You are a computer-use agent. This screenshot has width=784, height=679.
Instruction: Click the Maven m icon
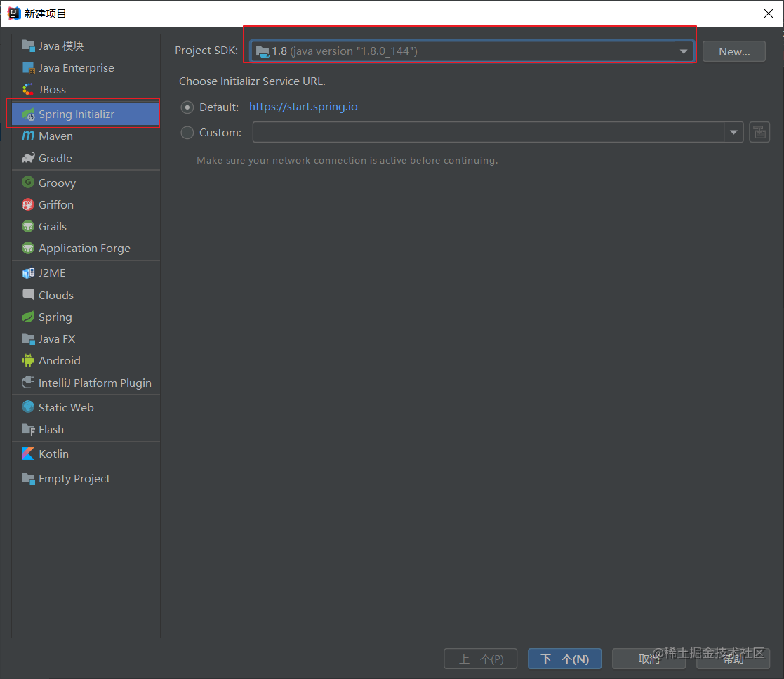click(28, 136)
